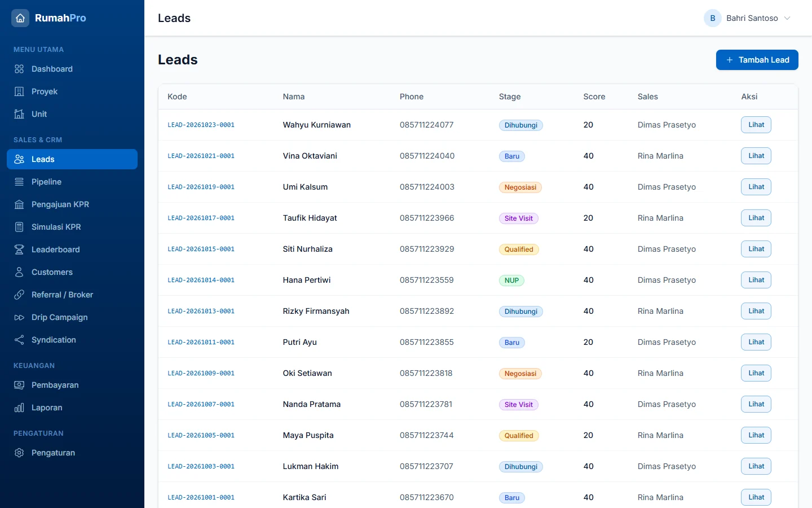Click the Leads people icon
Viewport: 812px width, 508px height.
click(19, 159)
